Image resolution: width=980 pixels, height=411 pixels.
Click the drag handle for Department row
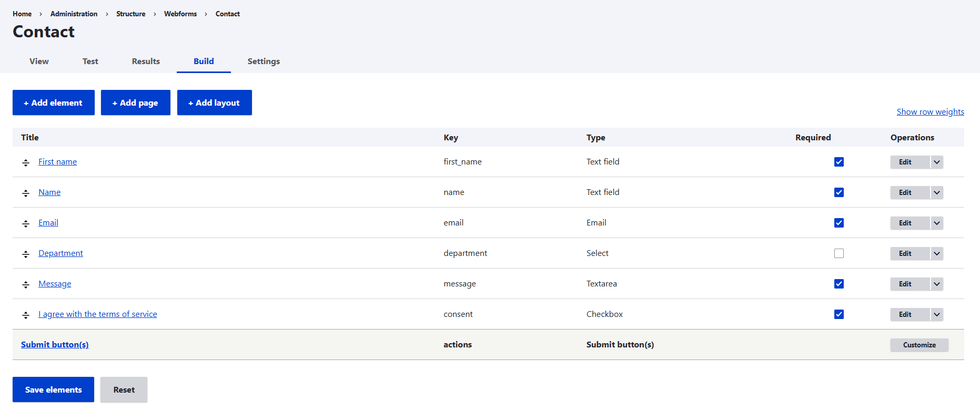pos(26,254)
